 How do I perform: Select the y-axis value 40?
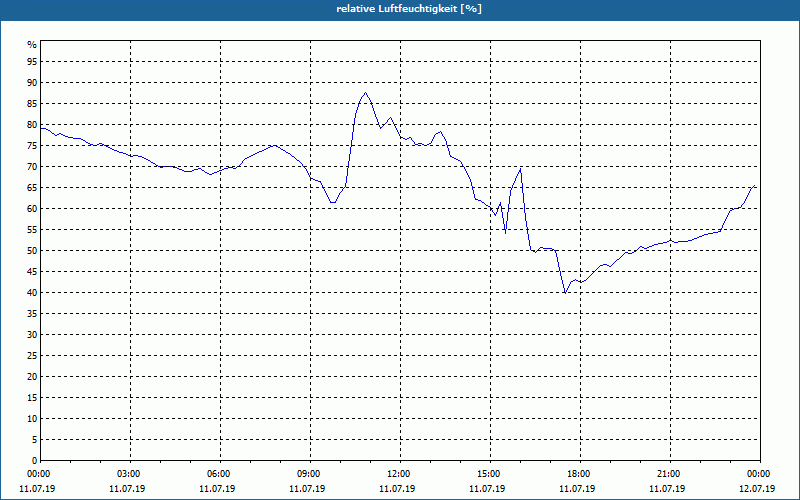tap(32, 293)
